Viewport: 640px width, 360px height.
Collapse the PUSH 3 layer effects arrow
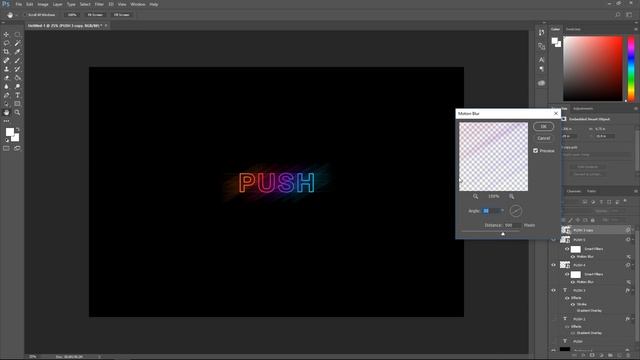point(633,290)
